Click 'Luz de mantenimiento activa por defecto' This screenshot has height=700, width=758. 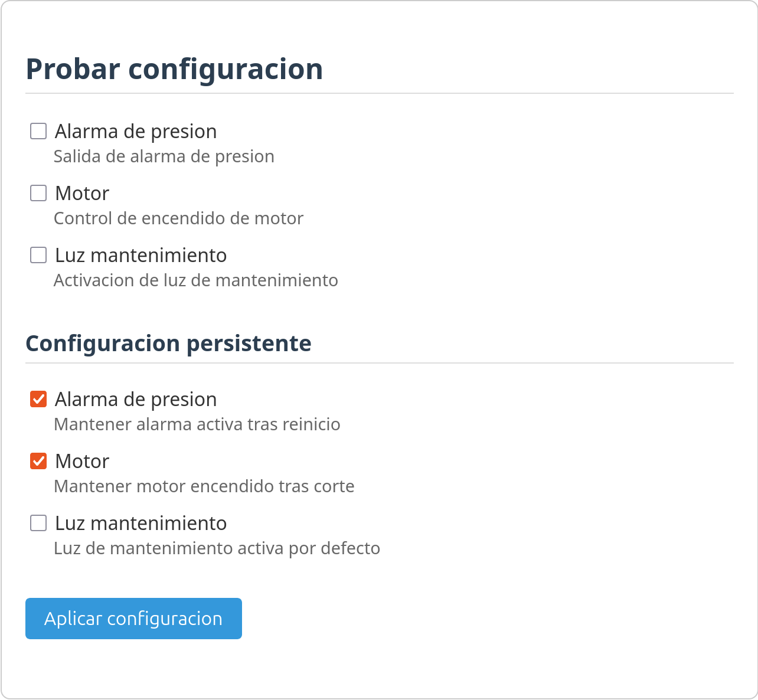pos(217,548)
